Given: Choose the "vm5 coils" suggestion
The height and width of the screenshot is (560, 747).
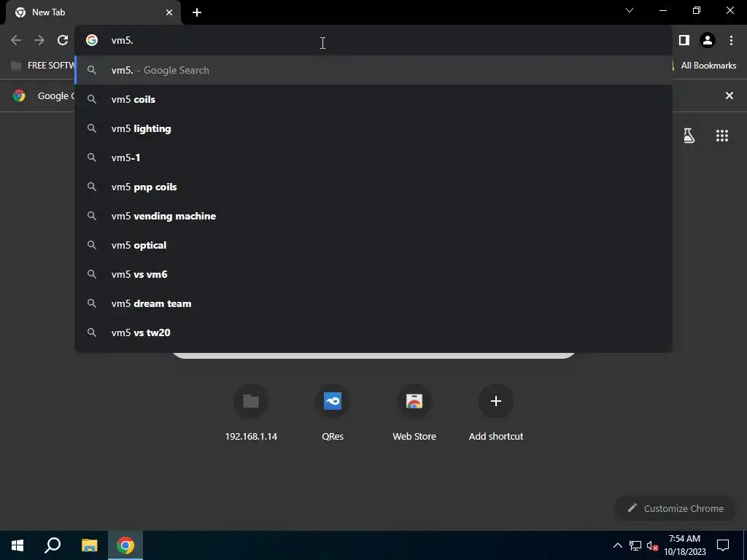Looking at the screenshot, I should coord(373,99).
